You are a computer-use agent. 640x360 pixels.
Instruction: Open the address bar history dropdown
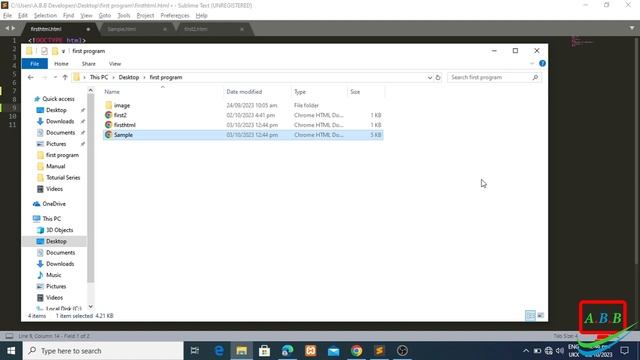pyautogui.click(x=429, y=77)
